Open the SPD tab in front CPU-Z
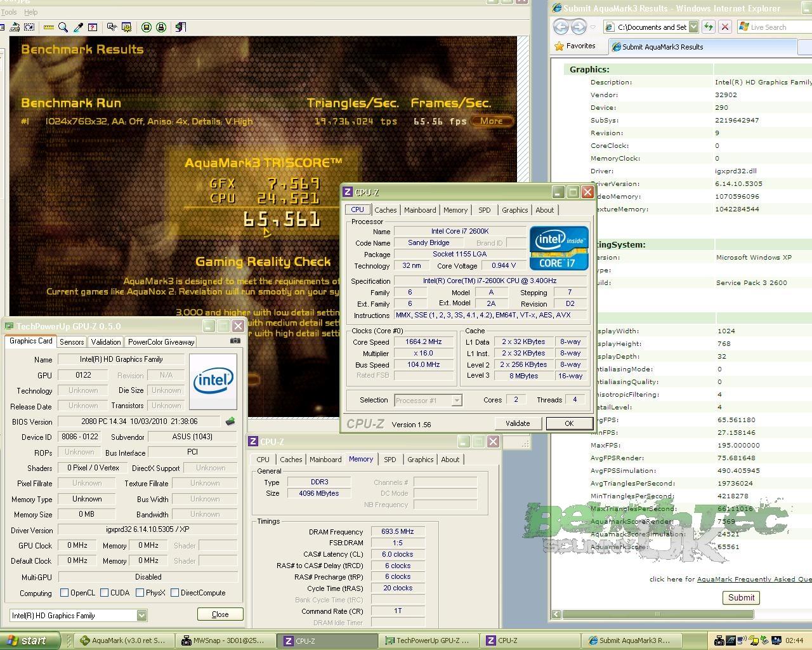Image resolution: width=812 pixels, height=650 pixels. [485, 210]
